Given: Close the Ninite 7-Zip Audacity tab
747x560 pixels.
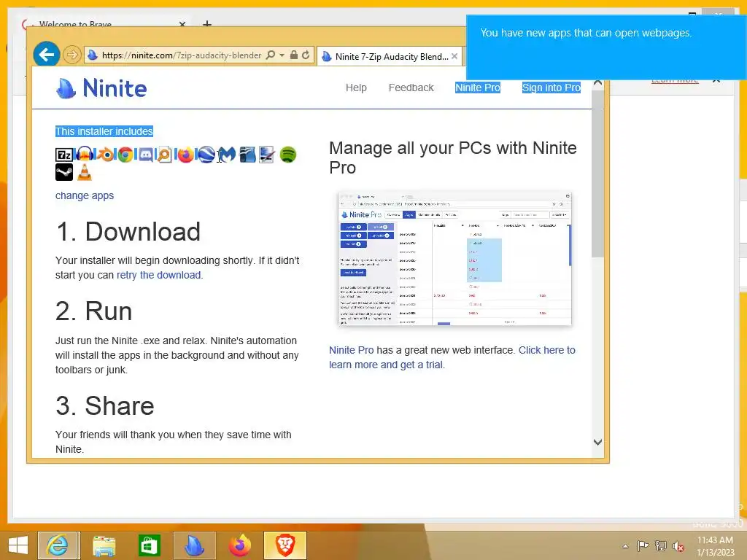Looking at the screenshot, I should click(x=454, y=56).
